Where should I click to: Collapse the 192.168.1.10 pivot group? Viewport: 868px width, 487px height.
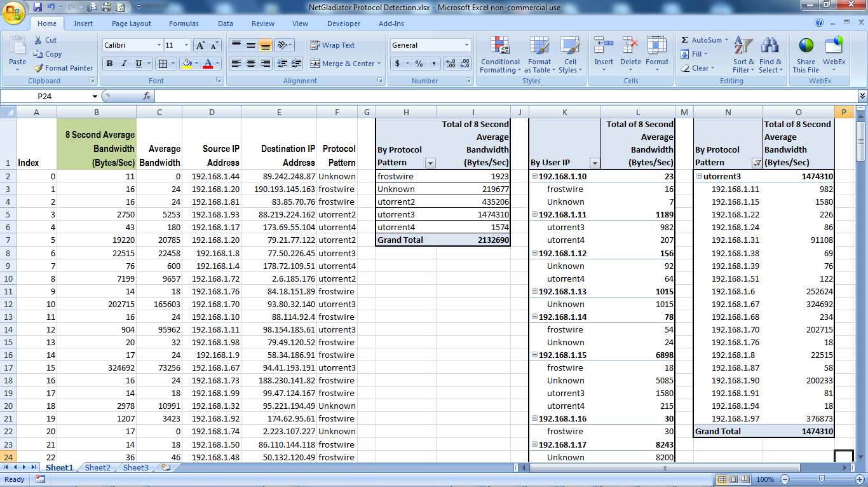coord(534,177)
